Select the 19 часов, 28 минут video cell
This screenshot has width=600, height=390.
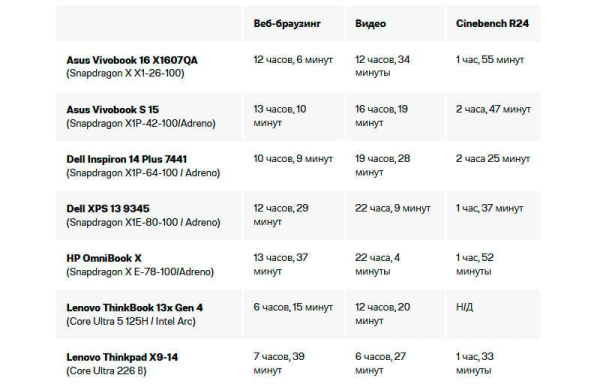pos(382,165)
